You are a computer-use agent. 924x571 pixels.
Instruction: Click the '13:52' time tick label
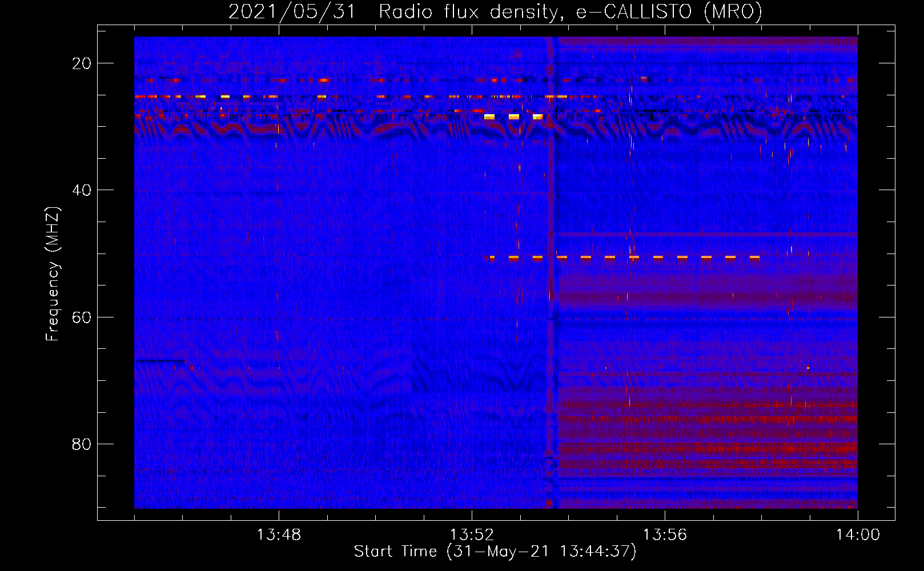tap(472, 535)
